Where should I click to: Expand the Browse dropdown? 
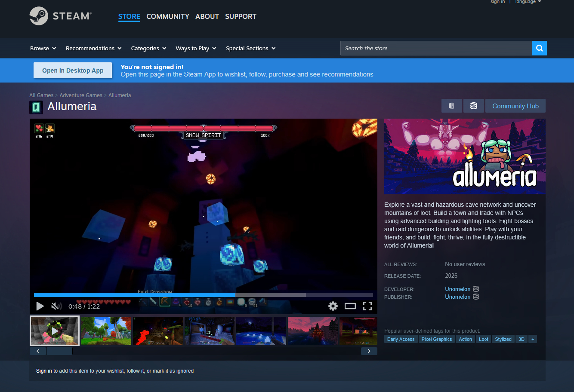point(43,48)
